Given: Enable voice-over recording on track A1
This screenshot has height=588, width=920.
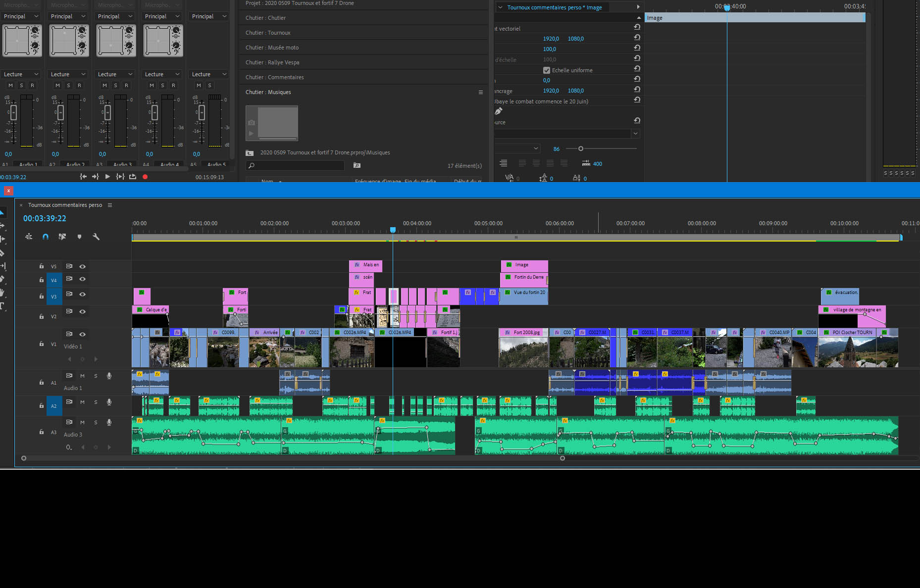Looking at the screenshot, I should point(109,376).
